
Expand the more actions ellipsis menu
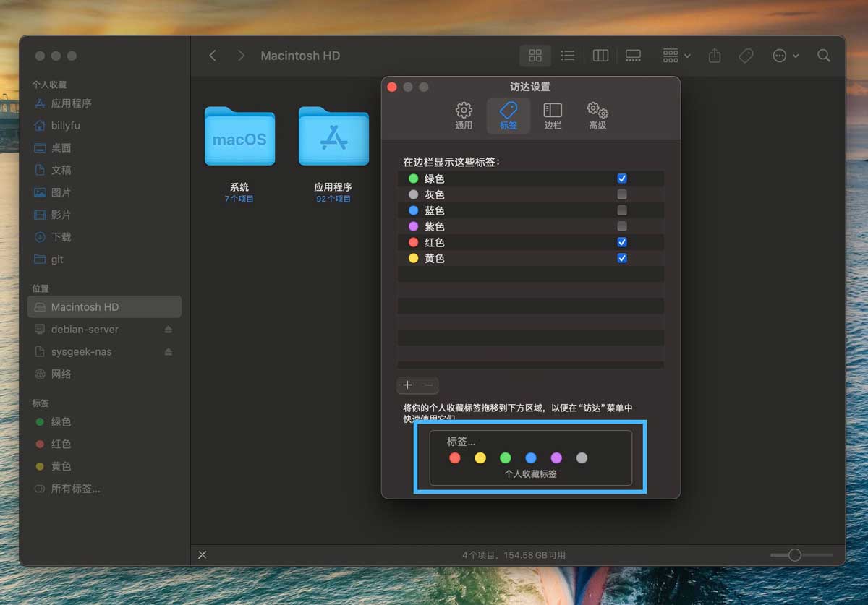click(x=785, y=56)
